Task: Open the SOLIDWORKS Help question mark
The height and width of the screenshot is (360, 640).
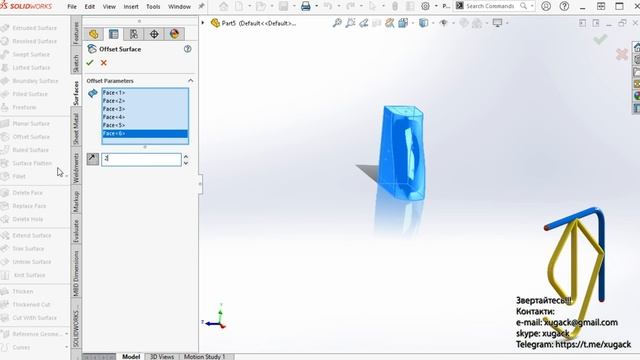Action: (x=564, y=6)
